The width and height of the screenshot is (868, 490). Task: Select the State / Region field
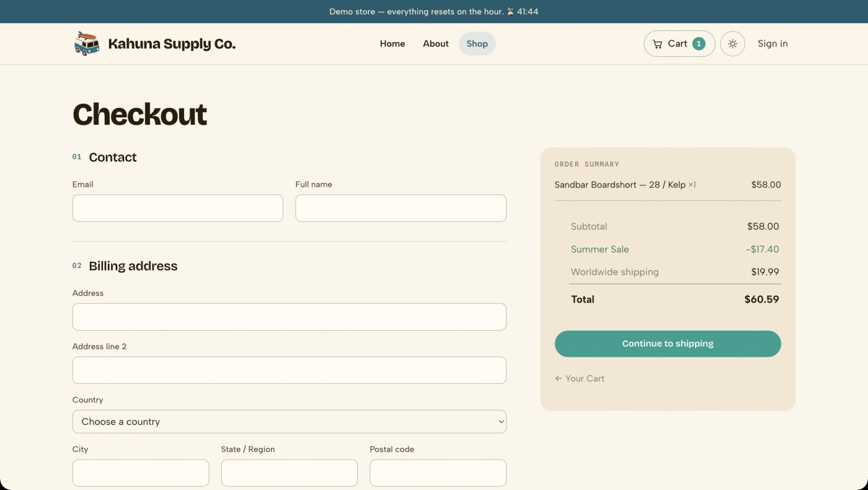point(290,473)
